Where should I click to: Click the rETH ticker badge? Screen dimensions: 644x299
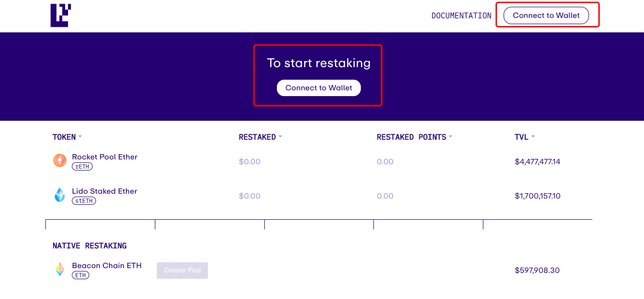point(82,167)
